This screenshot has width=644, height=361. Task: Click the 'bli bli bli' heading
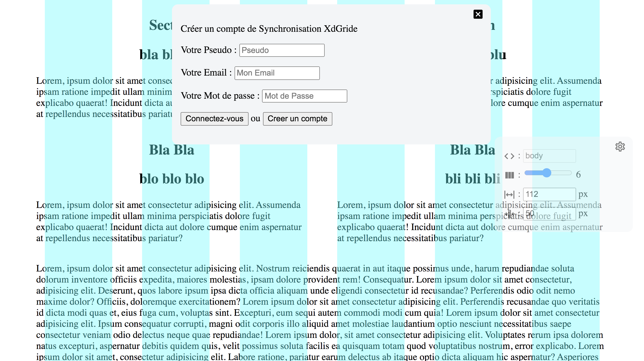pyautogui.click(x=473, y=179)
